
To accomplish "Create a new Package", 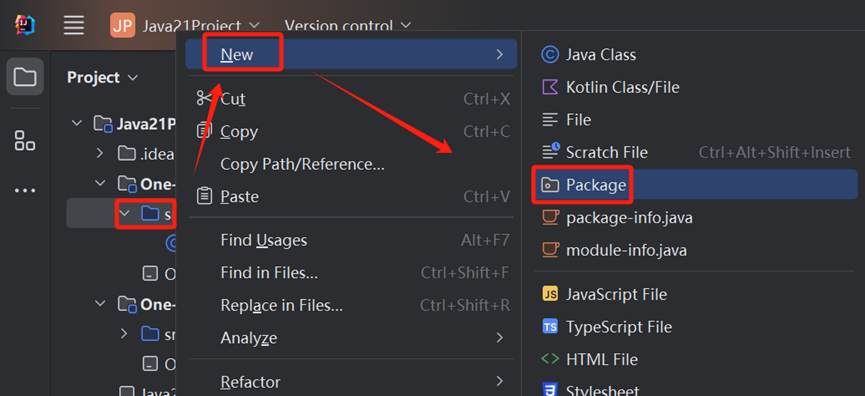I will [695, 185].
